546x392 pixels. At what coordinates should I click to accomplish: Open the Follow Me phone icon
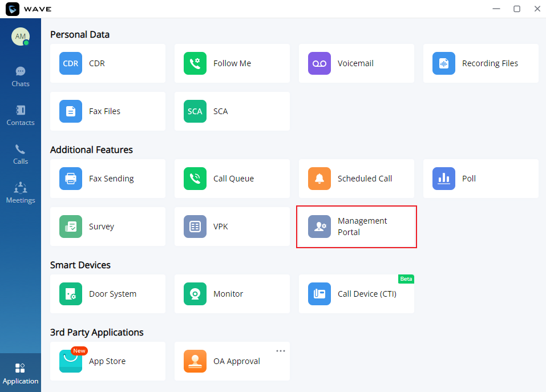point(195,63)
